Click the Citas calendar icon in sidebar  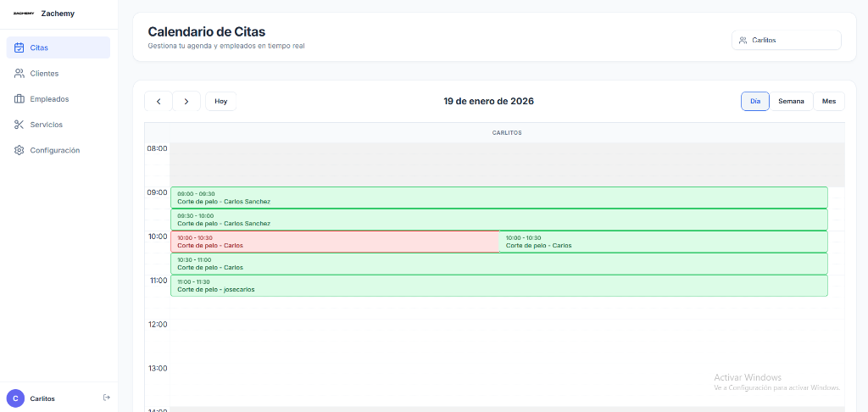(x=19, y=47)
